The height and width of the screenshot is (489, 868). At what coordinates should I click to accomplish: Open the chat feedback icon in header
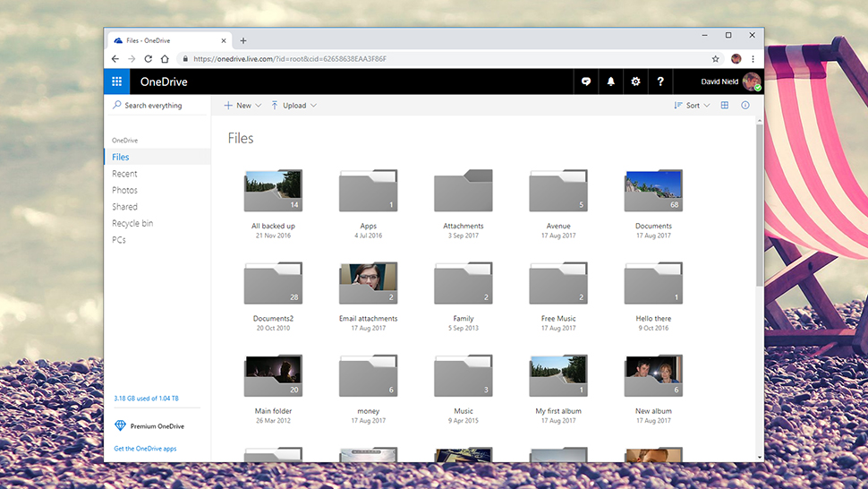coord(586,81)
